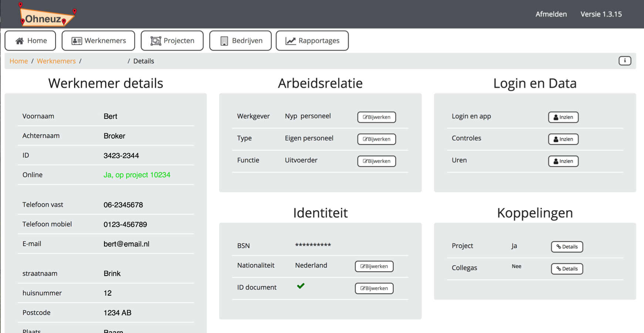Click Versie 1.3.15 in the header
Screen dimensions: 644x333
pyautogui.click(x=601, y=14)
